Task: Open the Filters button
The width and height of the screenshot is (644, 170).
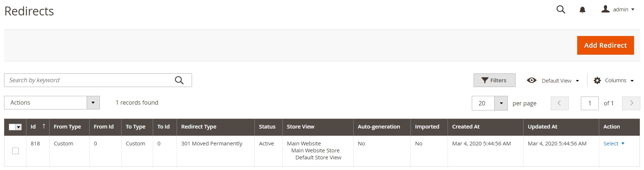Action: pos(494,80)
